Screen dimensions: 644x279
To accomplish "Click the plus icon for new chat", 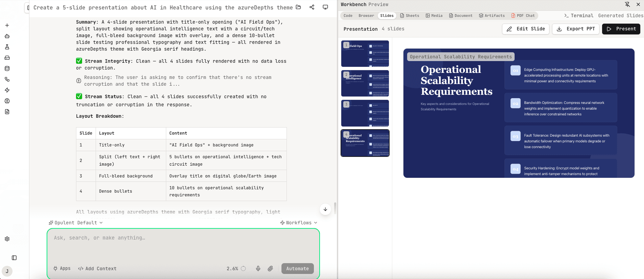I will click(x=7, y=25).
